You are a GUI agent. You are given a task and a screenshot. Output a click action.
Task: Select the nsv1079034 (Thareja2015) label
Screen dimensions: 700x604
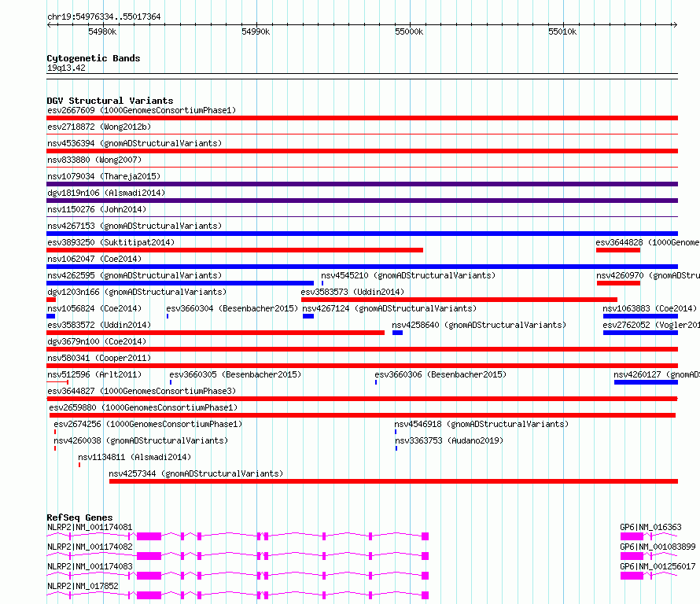coord(104,176)
